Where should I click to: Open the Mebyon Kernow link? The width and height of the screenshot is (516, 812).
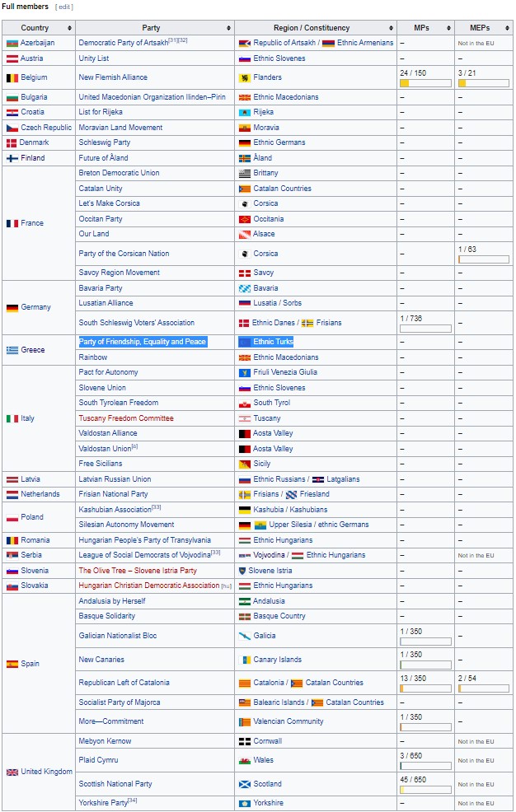(106, 741)
